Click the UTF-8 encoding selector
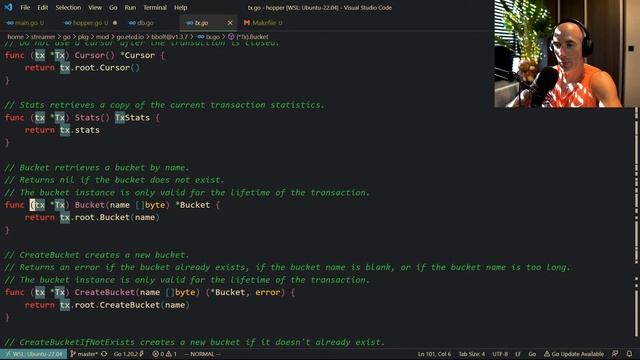Viewport: 640px width, 360px height. pyautogui.click(x=500, y=354)
